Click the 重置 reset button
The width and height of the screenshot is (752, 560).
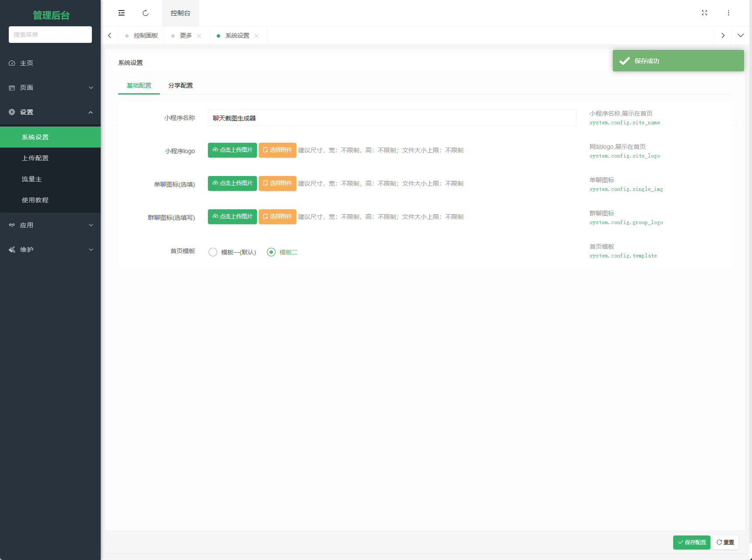[x=725, y=542]
